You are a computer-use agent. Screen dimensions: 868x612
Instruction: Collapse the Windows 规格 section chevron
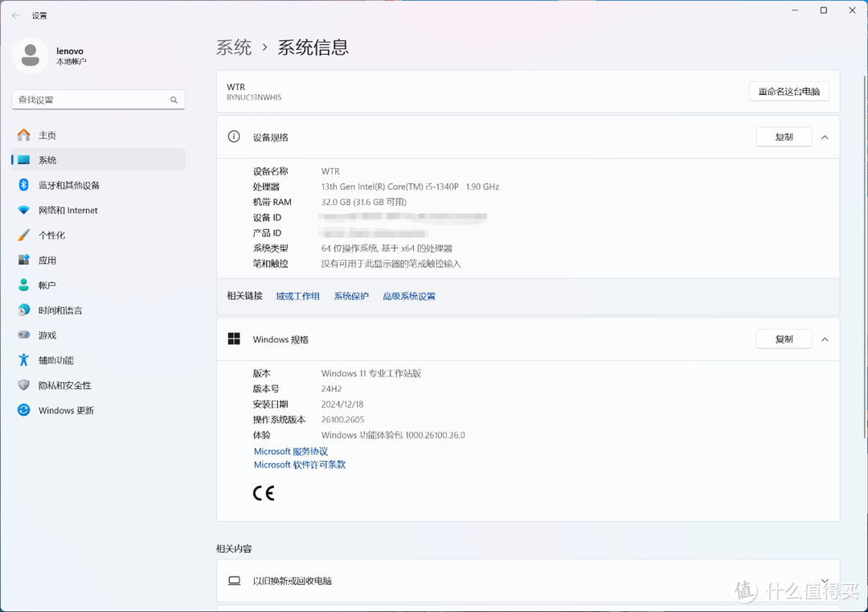[x=825, y=339]
